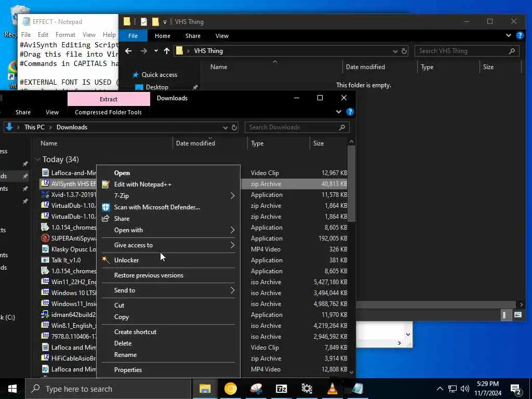532x399 pixels.
Task: Open the Home tab in the VHS Thing window
Action: coord(163,36)
